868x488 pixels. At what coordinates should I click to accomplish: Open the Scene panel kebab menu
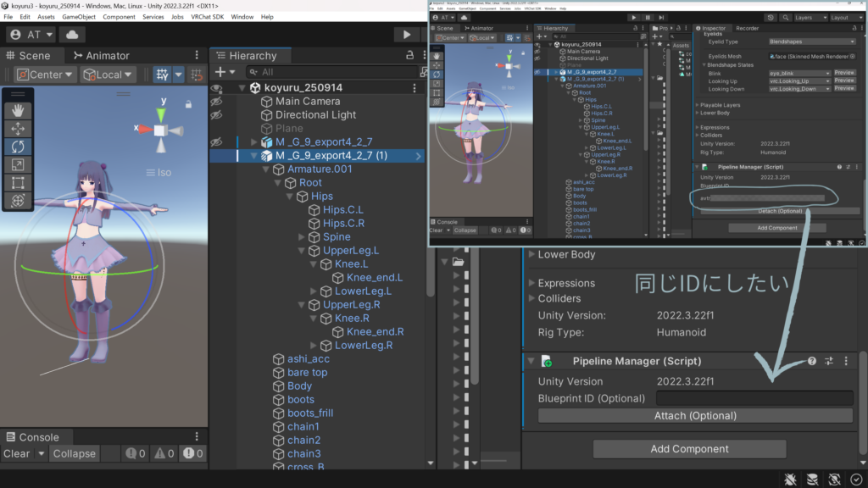(197, 55)
